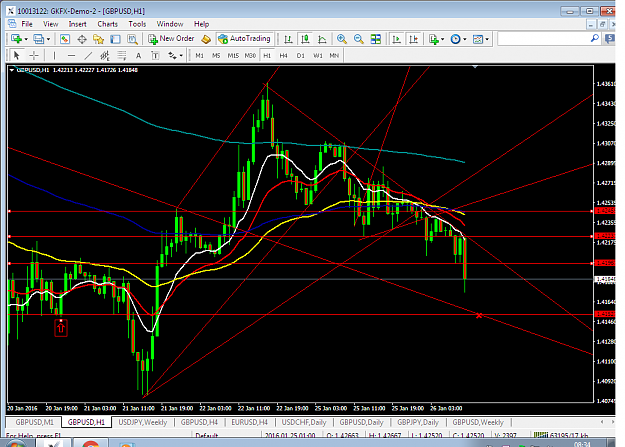Image resolution: width=625 pixels, height=447 pixels.
Task: Switch to the EURUSD,H4 chart tab
Action: click(250, 422)
